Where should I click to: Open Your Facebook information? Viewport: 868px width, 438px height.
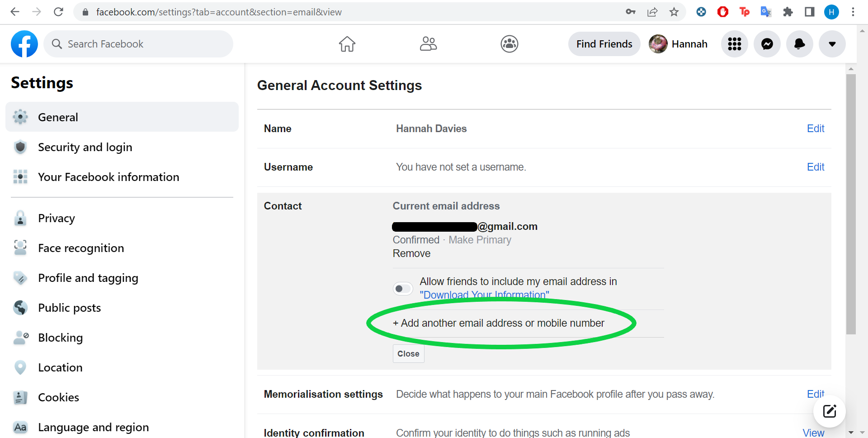point(122,177)
